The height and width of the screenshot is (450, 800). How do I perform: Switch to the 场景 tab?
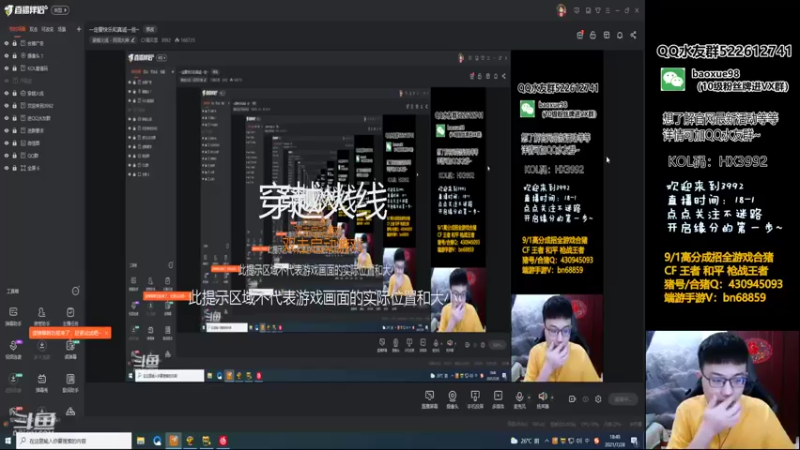click(x=62, y=30)
